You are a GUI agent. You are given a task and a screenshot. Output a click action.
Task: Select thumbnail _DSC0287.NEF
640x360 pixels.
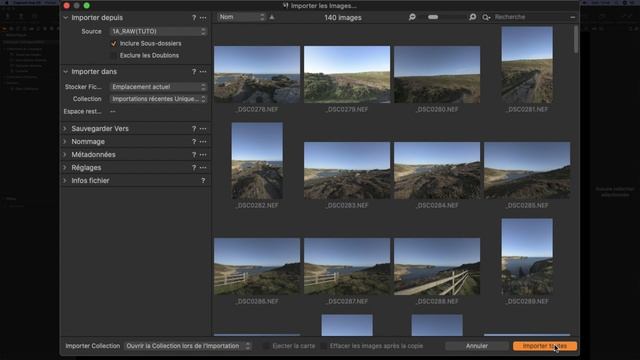pyautogui.click(x=347, y=267)
